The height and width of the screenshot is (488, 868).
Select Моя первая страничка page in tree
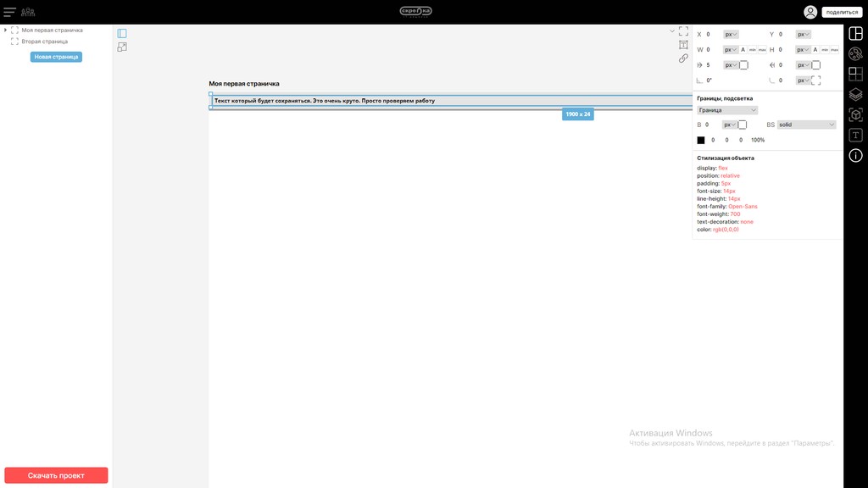point(52,30)
